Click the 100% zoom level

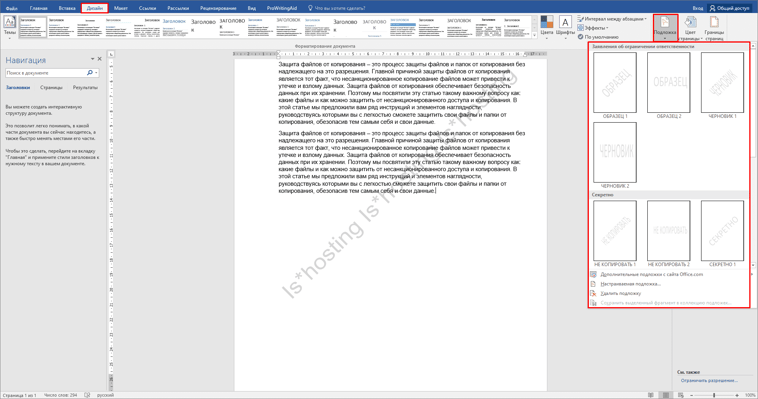tap(750, 395)
